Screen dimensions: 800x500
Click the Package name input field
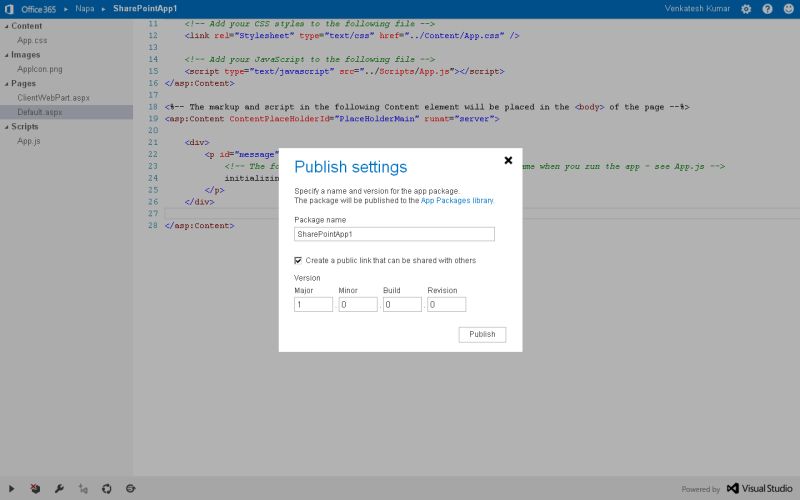click(x=394, y=234)
